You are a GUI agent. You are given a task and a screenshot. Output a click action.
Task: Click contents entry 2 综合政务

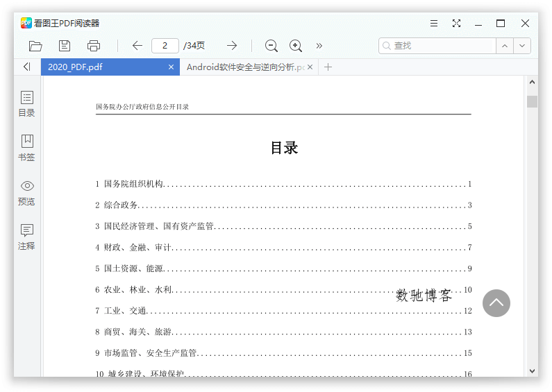pos(283,205)
